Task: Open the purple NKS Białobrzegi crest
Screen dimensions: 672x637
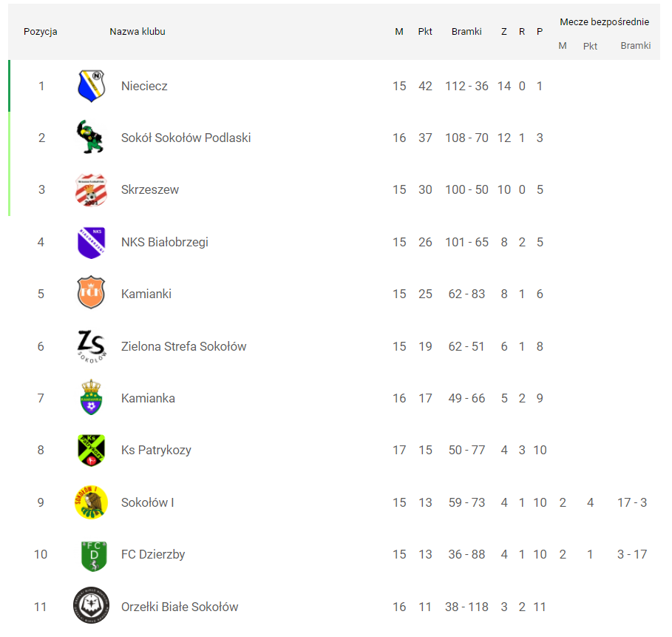Action: 92,243
